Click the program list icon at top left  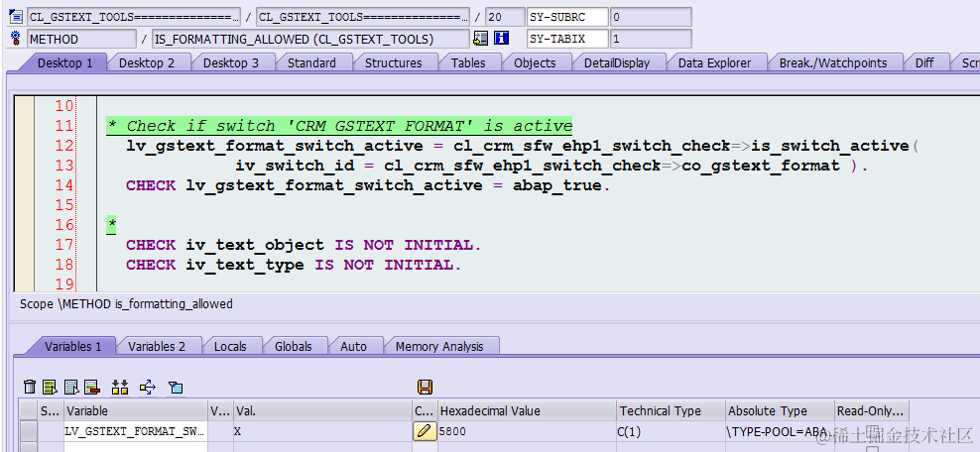pyautogui.click(x=15, y=17)
